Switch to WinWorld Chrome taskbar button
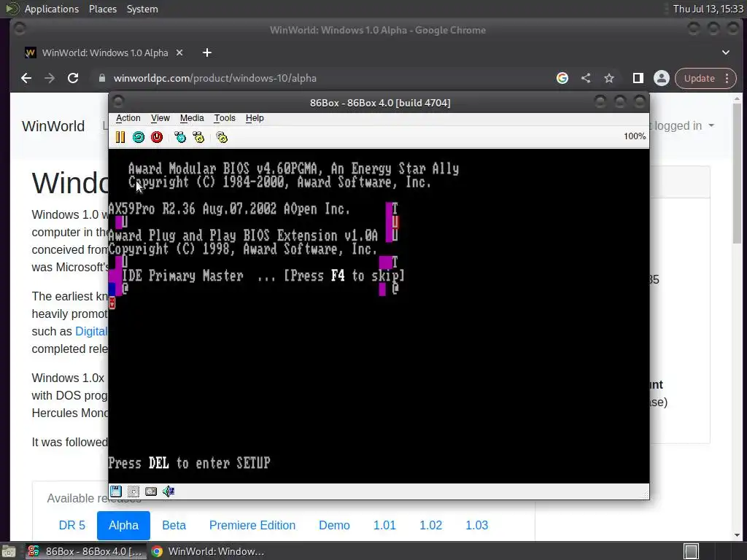747x560 pixels. pyautogui.click(x=208, y=551)
